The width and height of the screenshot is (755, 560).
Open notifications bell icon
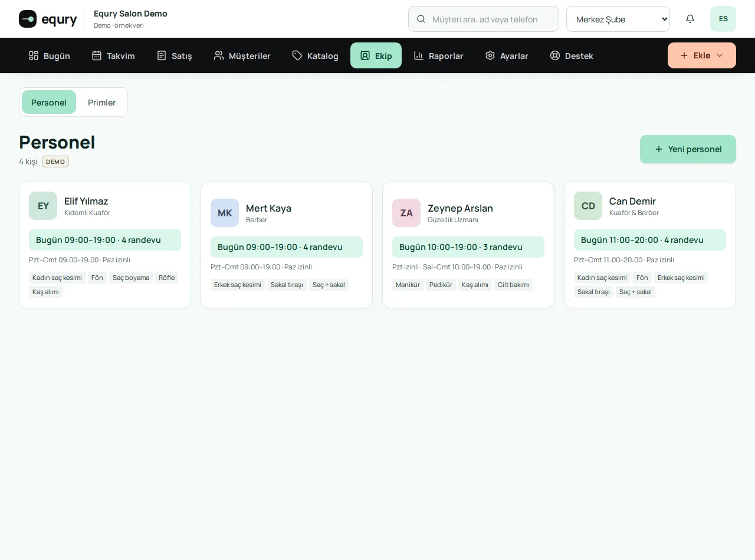tap(690, 19)
